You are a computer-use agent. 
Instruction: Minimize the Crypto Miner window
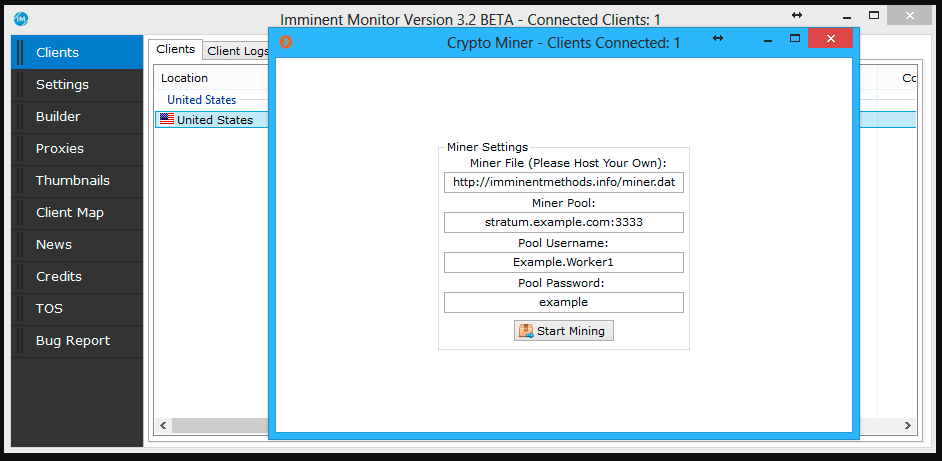pyautogui.click(x=767, y=39)
